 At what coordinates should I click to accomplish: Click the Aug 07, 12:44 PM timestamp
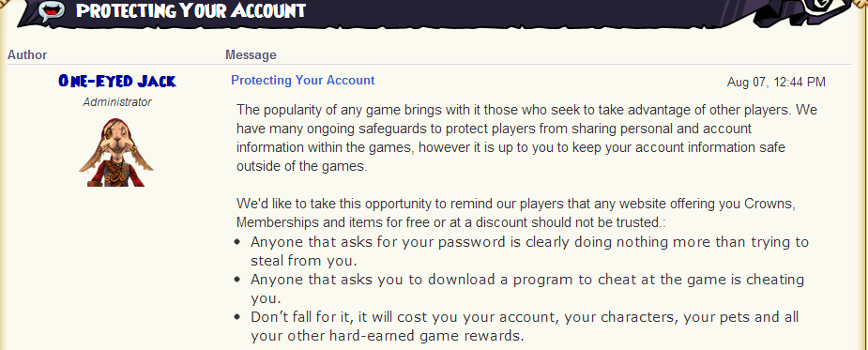coord(776,83)
